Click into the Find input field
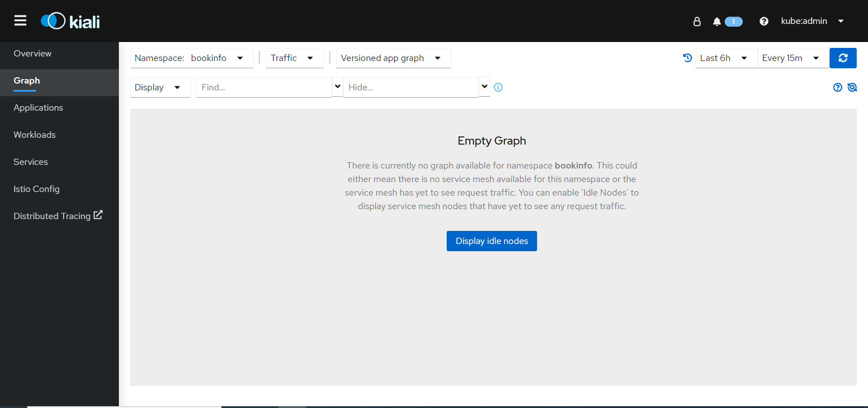Image resolution: width=868 pixels, height=408 pixels. (x=264, y=87)
